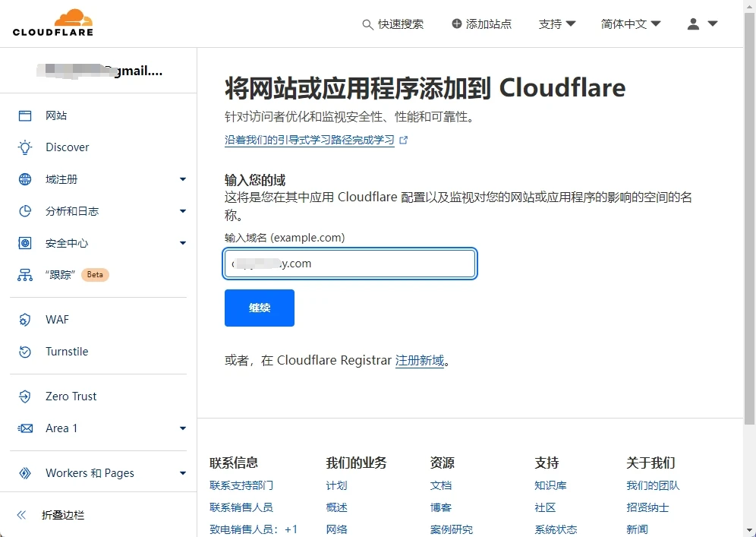Open the user account icon menu
The image size is (756, 537).
click(x=693, y=24)
